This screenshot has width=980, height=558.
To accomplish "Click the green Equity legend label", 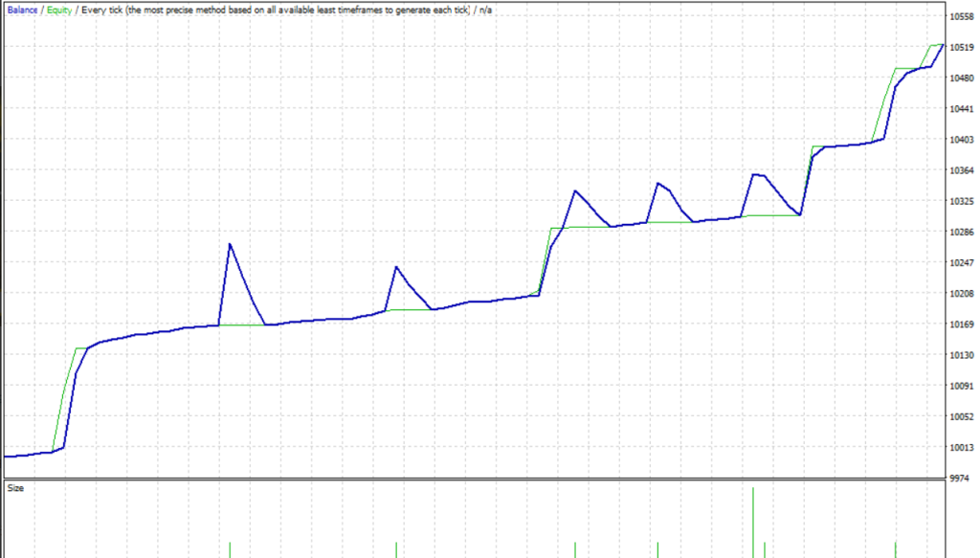I will [x=58, y=9].
